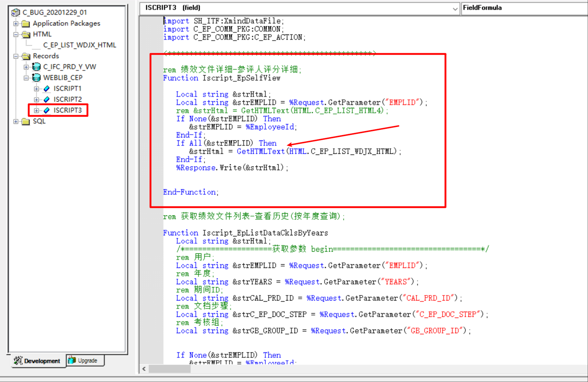The width and height of the screenshot is (588, 382).
Task: Select C_IFC_PRD_Y_VW record label
Action: 70,67
